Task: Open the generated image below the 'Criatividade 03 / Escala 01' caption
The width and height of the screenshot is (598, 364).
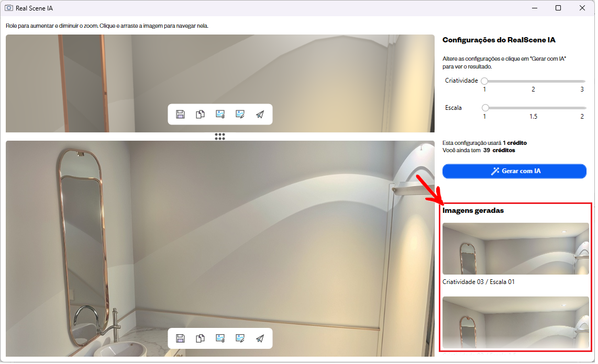Action: click(516, 323)
